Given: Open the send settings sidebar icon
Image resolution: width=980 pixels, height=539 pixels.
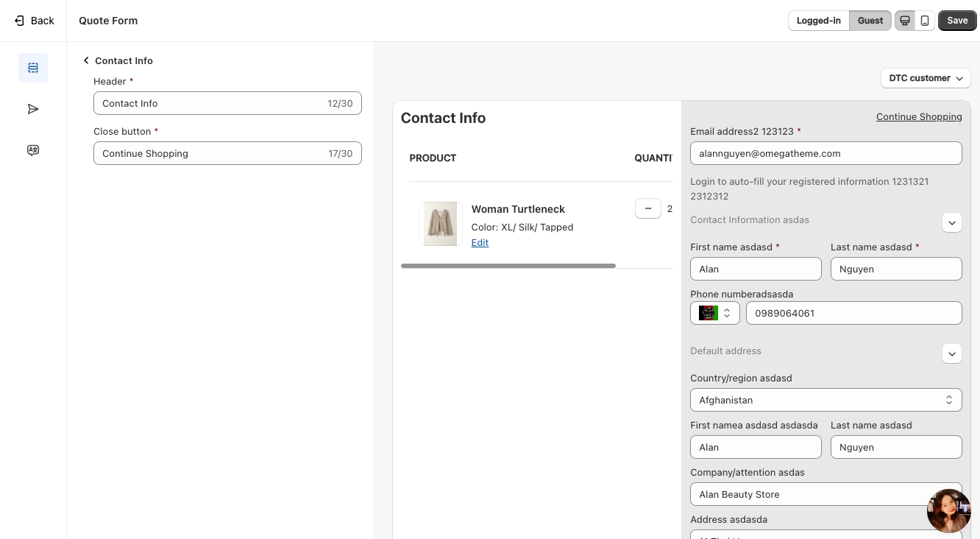Looking at the screenshot, I should [33, 109].
